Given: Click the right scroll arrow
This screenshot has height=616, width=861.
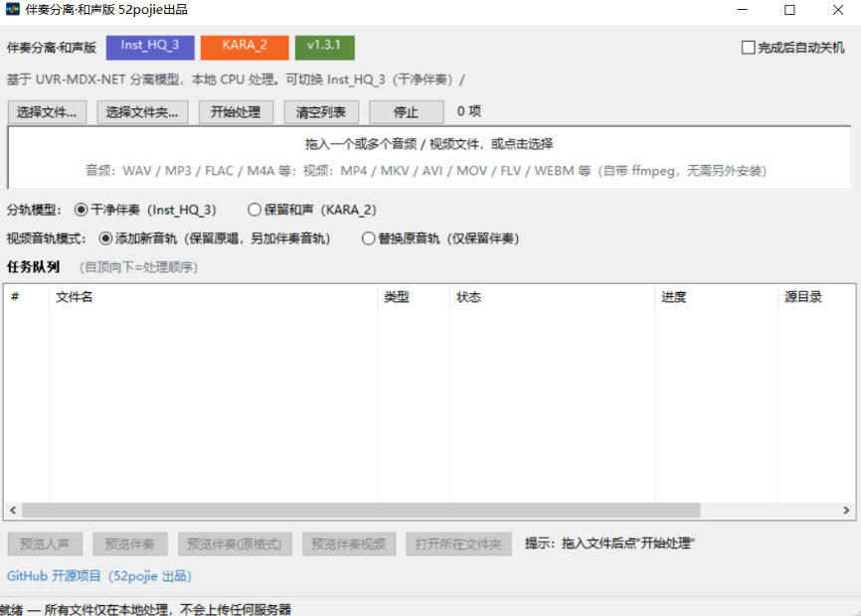Looking at the screenshot, I should (846, 510).
